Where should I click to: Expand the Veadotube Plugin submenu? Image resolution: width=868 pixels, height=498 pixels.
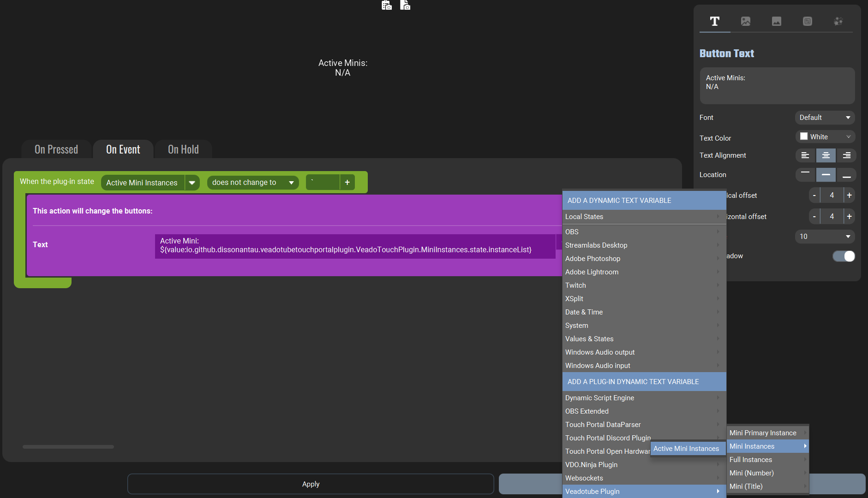click(644, 492)
